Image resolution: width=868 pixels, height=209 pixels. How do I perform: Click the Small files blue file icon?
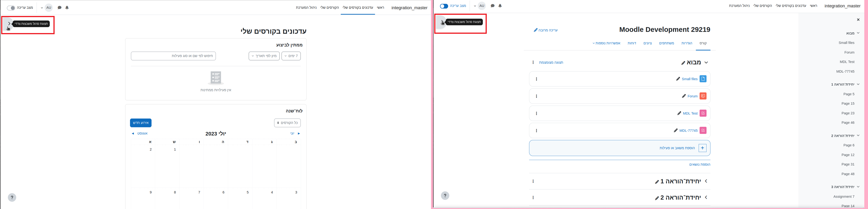click(x=703, y=79)
